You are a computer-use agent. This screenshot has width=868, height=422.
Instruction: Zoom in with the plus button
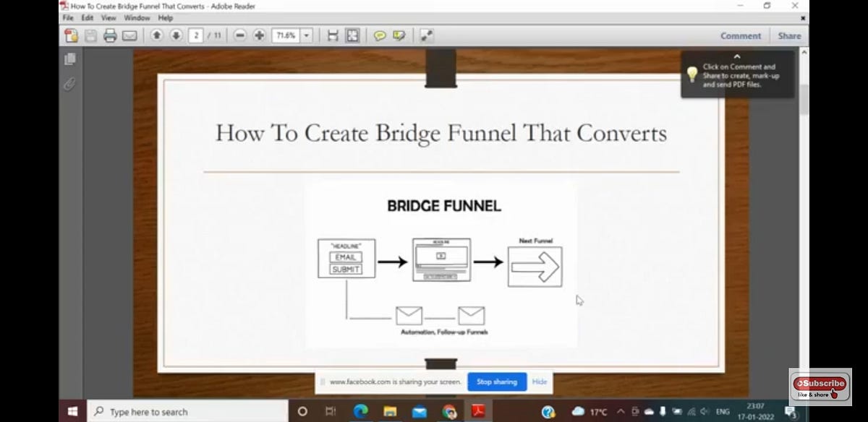click(258, 35)
